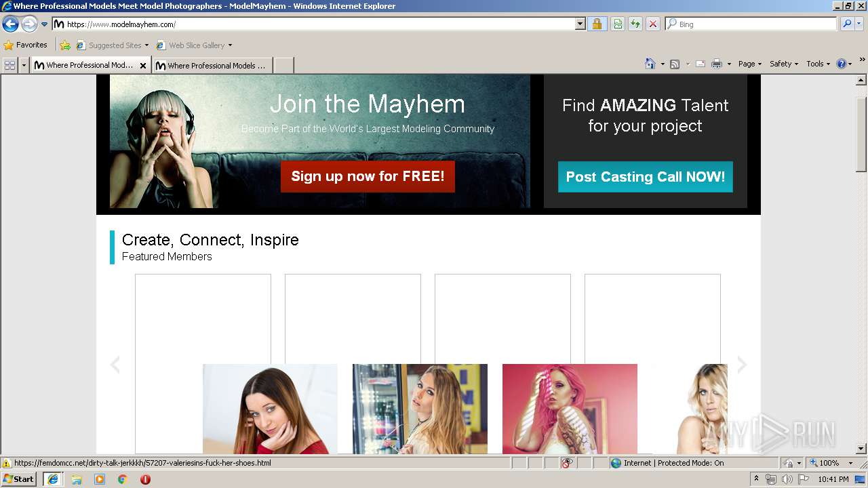Click the Quick Tabs grid icon
The width and height of the screenshot is (868, 488).
pyautogui.click(x=10, y=65)
